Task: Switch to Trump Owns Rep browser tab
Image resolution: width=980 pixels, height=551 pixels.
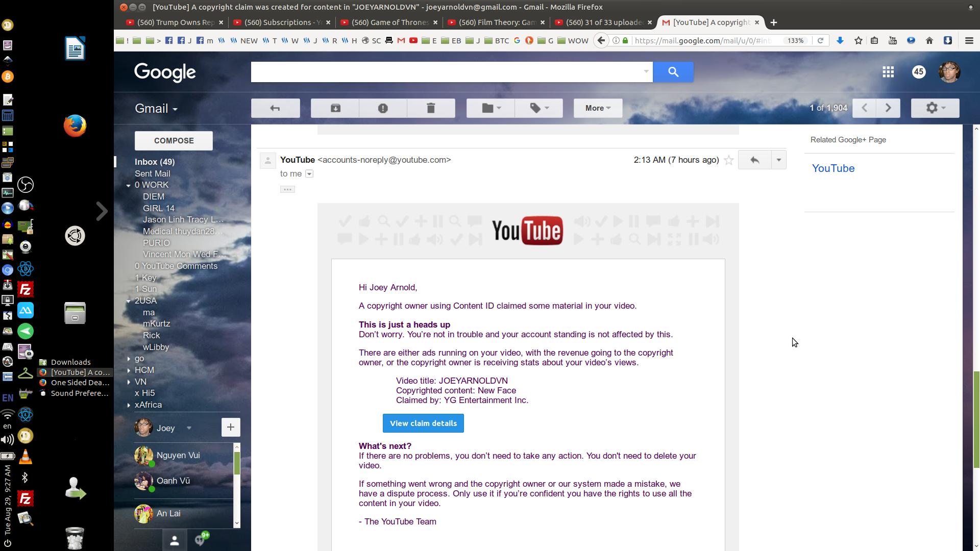Action: click(x=174, y=22)
